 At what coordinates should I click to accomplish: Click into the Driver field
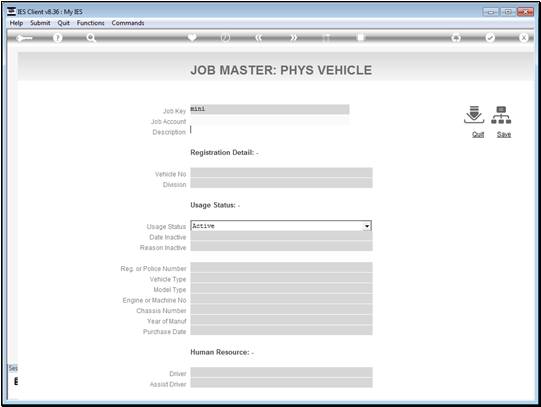point(281,373)
